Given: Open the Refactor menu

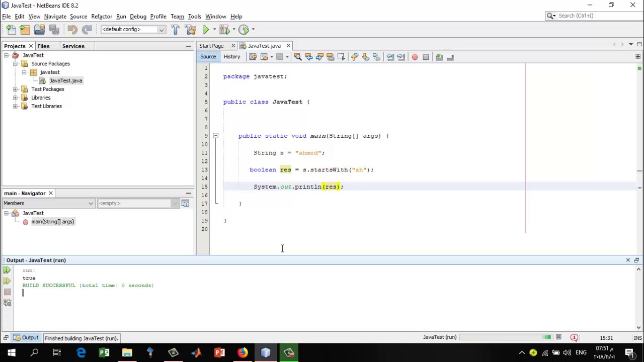Looking at the screenshot, I should click(102, 17).
